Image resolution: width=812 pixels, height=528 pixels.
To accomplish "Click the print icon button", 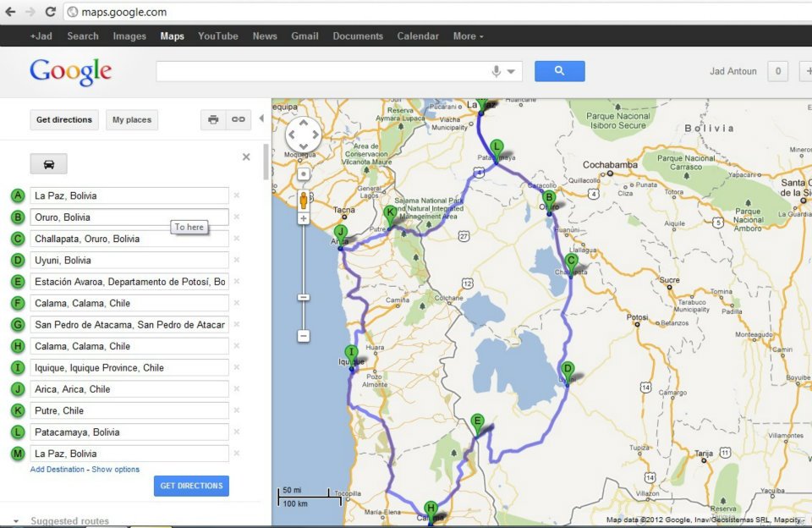I will pyautogui.click(x=213, y=120).
